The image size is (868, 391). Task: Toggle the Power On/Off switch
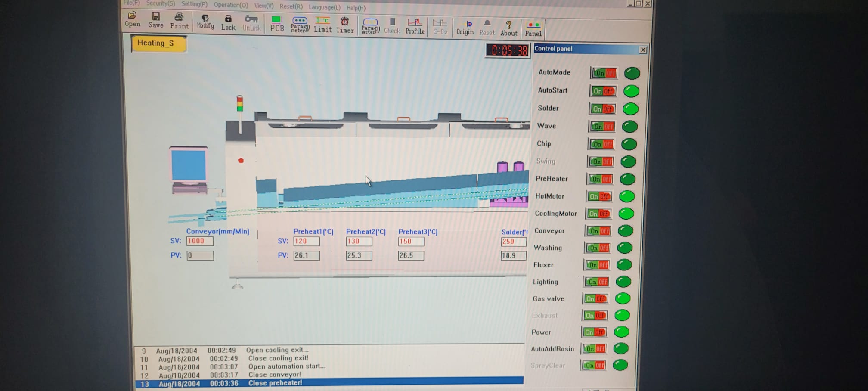tap(594, 332)
